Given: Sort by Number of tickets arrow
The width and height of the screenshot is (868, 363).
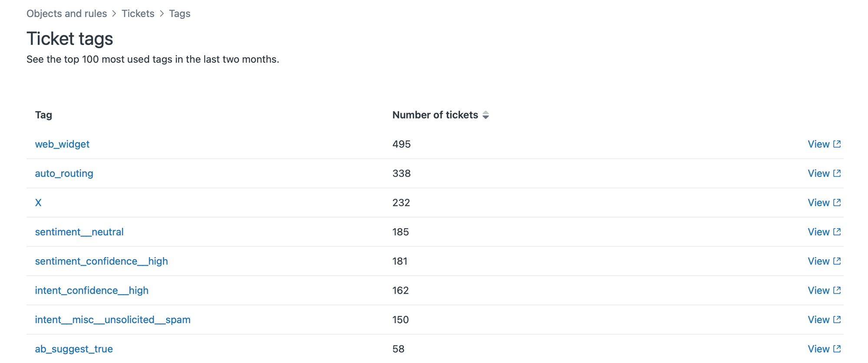Looking at the screenshot, I should [x=486, y=115].
